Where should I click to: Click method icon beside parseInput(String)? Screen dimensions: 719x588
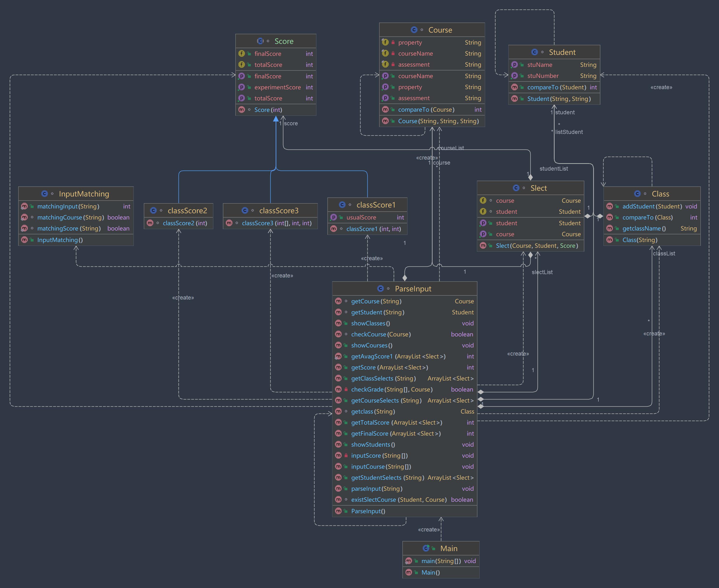338,488
